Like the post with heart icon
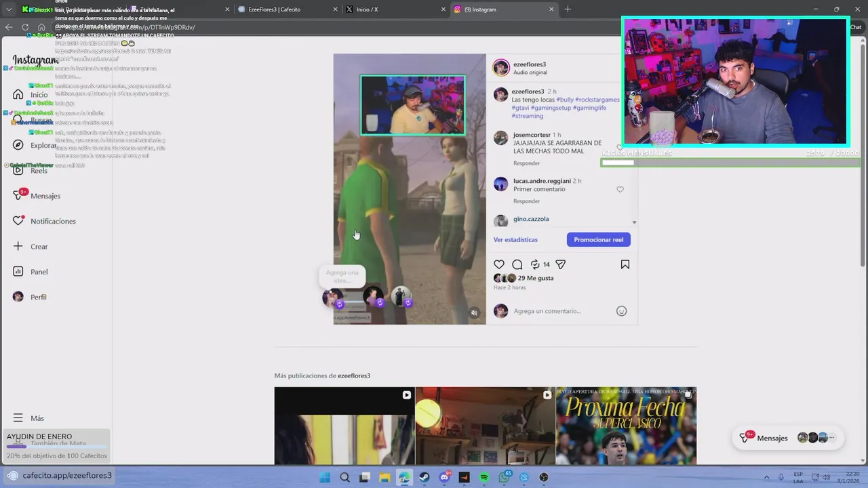Image resolution: width=868 pixels, height=488 pixels. (x=499, y=264)
